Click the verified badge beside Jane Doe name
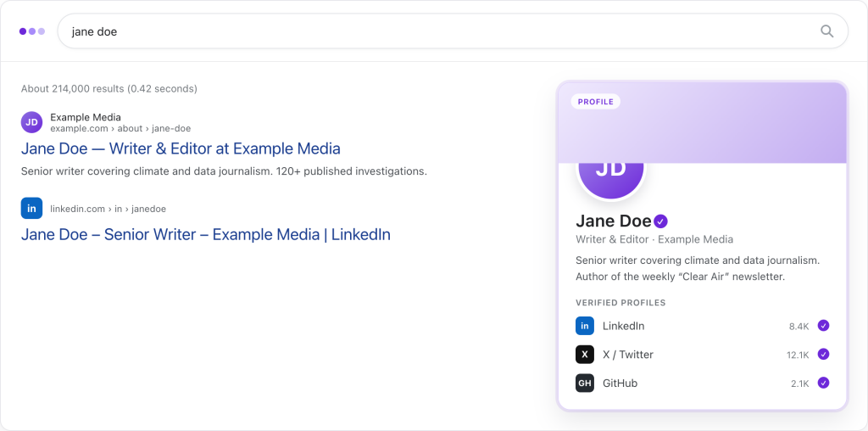The height and width of the screenshot is (431, 868). click(660, 221)
